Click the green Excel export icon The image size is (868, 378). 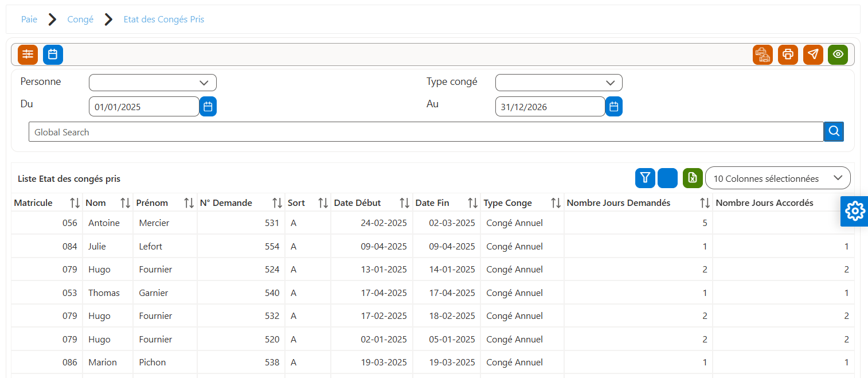tap(693, 178)
